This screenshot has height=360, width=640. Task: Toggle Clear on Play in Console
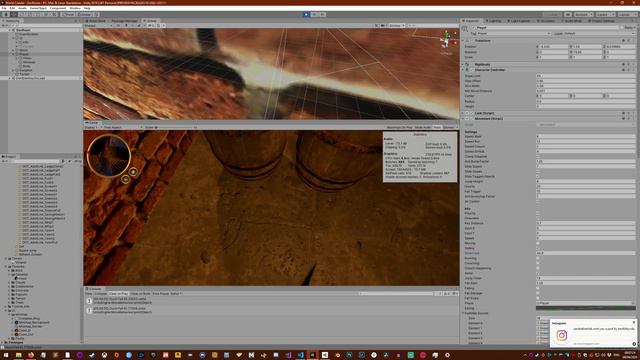pyautogui.click(x=119, y=293)
